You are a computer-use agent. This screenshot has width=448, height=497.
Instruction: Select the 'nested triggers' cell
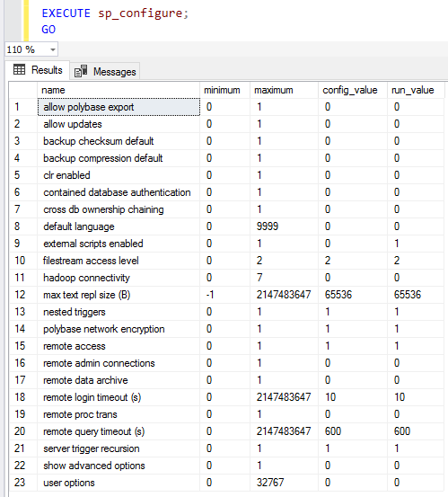[x=119, y=312]
